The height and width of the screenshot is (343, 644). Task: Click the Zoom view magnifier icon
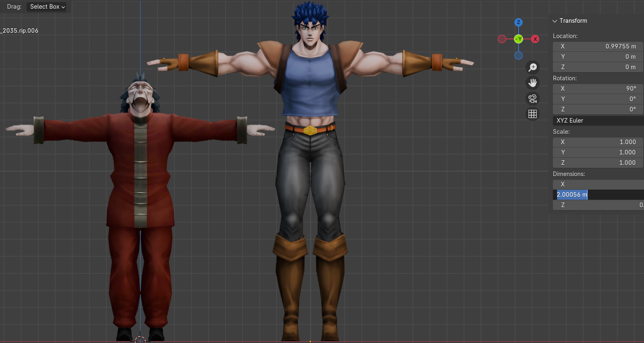pos(533,67)
